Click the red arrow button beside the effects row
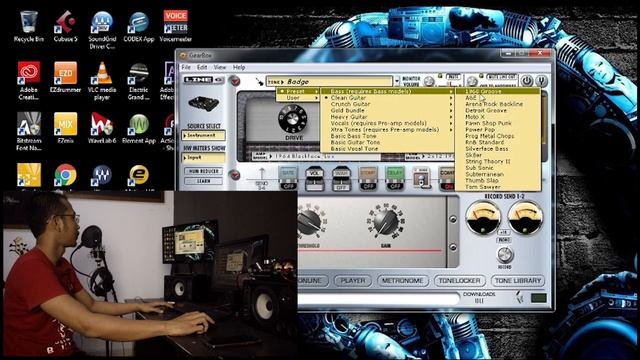The width and height of the screenshot is (640, 360). click(x=234, y=175)
